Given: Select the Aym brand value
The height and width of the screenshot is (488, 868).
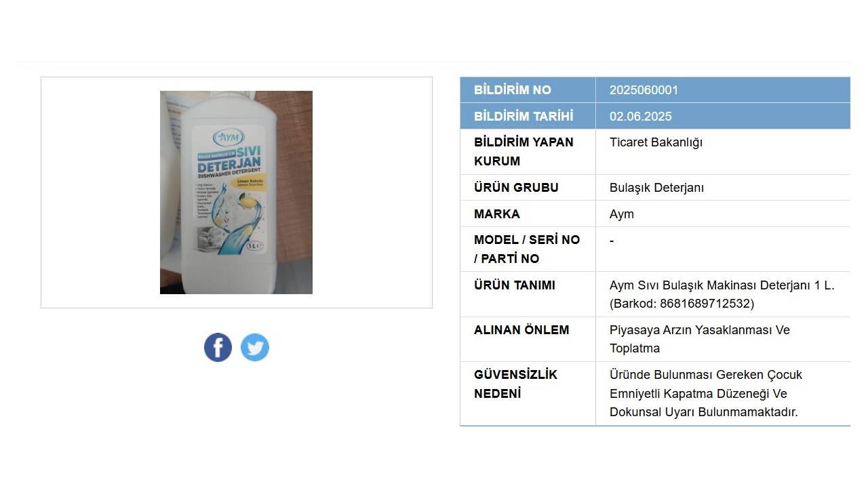Looking at the screenshot, I should (x=621, y=214).
